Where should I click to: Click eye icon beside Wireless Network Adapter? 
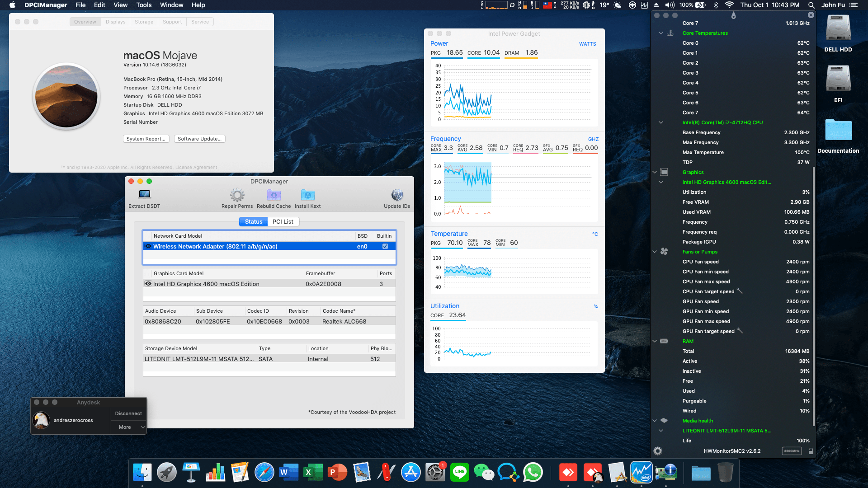point(148,246)
